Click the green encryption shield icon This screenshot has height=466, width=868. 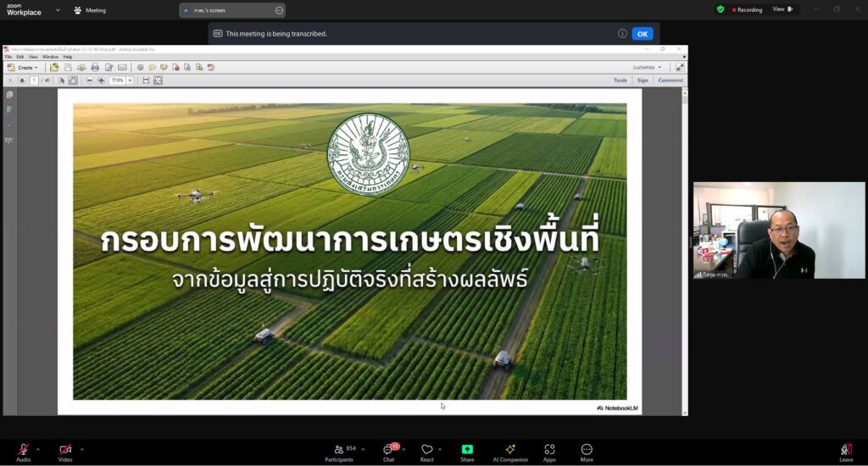(x=721, y=9)
